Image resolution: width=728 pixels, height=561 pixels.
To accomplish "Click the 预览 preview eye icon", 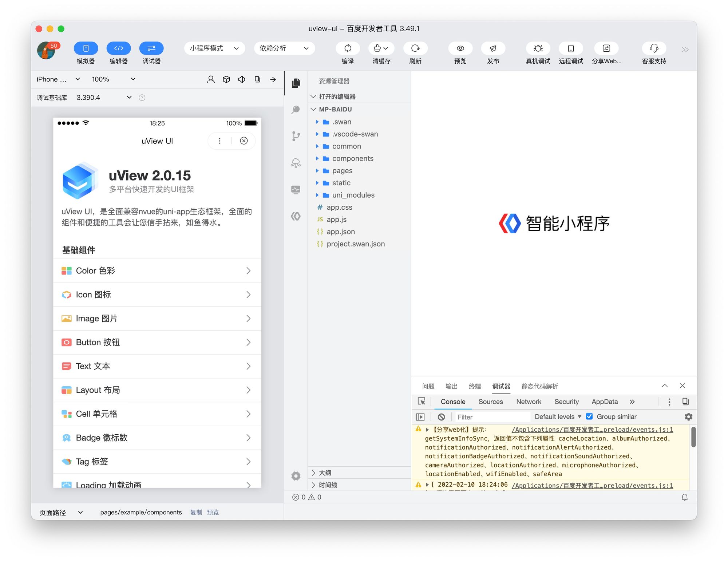I will click(460, 48).
